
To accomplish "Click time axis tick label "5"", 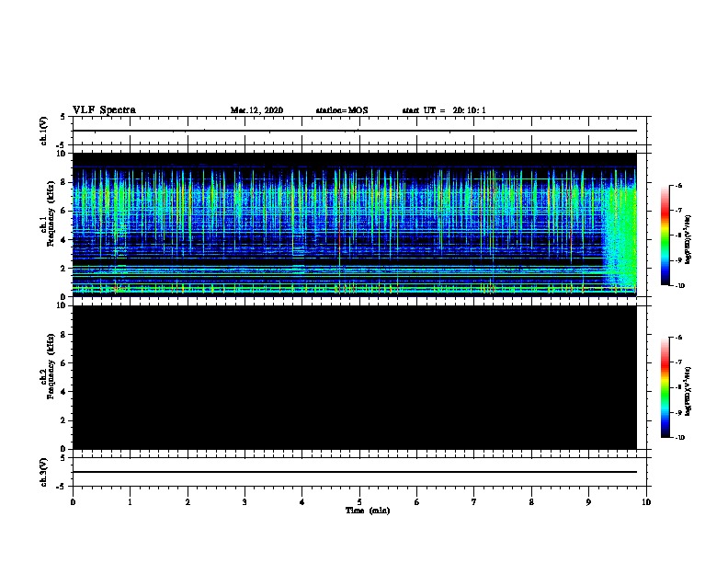I will (359, 502).
